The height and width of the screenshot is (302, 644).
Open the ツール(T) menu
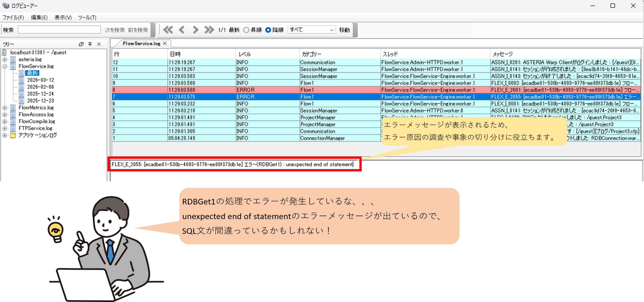click(x=87, y=18)
